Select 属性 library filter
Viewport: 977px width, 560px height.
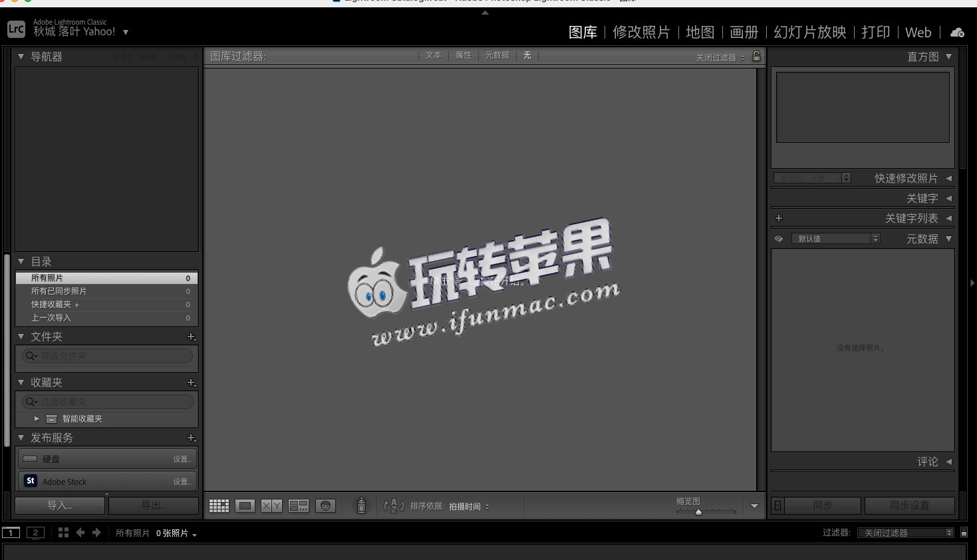(x=464, y=55)
